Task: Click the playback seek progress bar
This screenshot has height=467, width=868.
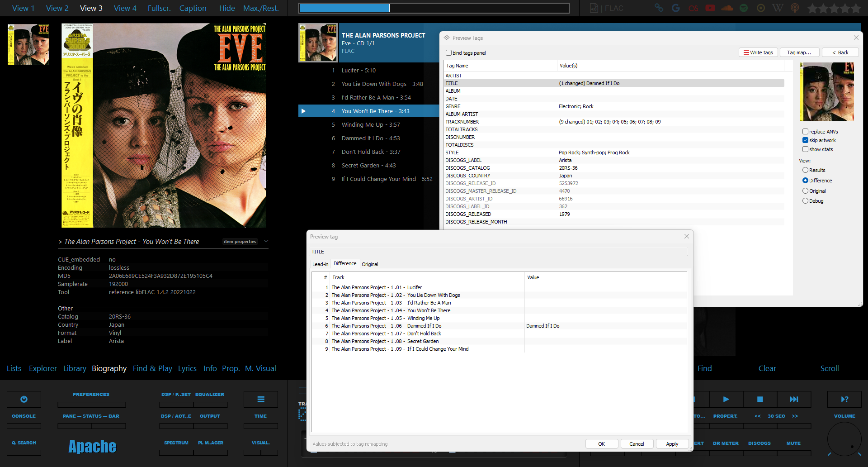Action: click(434, 8)
